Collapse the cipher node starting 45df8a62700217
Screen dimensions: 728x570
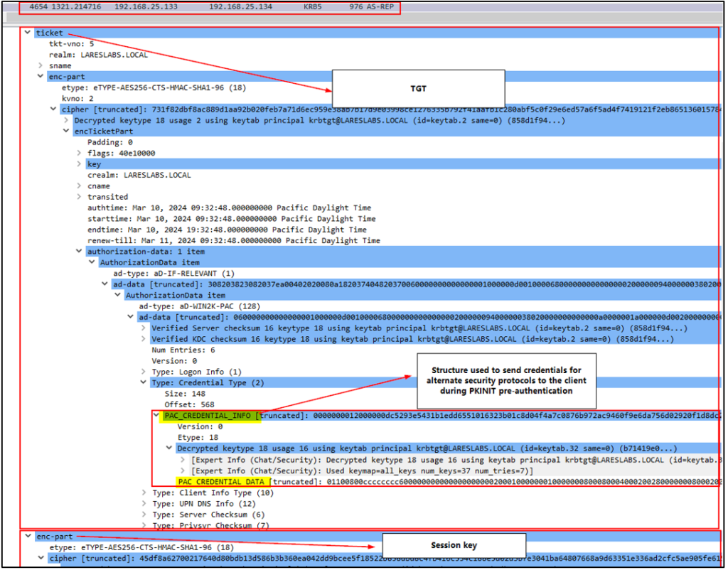click(41, 558)
